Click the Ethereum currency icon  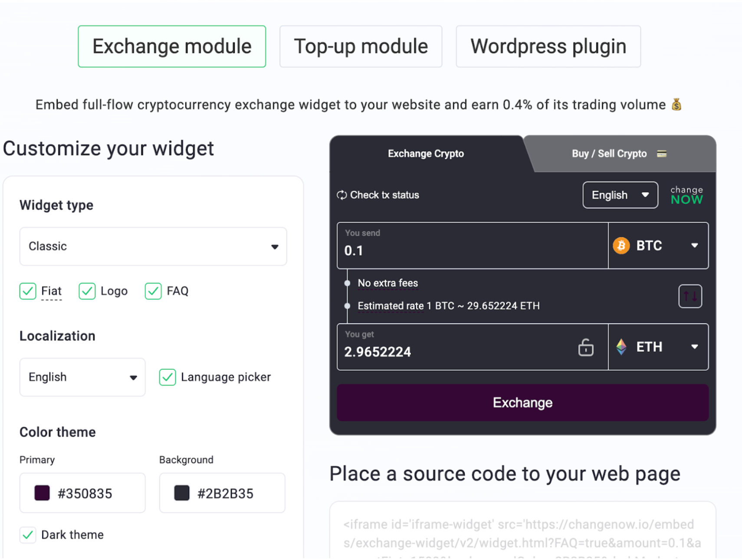(x=622, y=347)
